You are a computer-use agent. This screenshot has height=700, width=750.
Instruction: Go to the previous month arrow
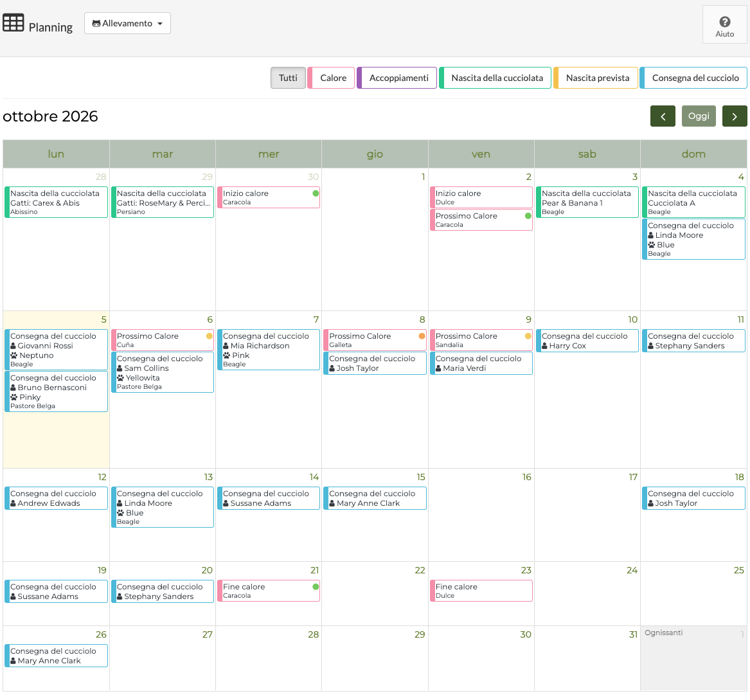[663, 116]
